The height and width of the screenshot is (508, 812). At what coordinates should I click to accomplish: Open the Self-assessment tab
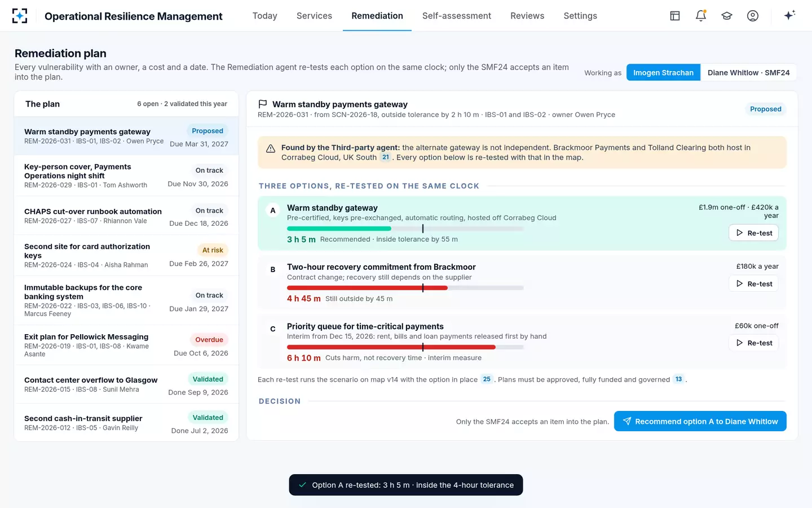pyautogui.click(x=457, y=16)
